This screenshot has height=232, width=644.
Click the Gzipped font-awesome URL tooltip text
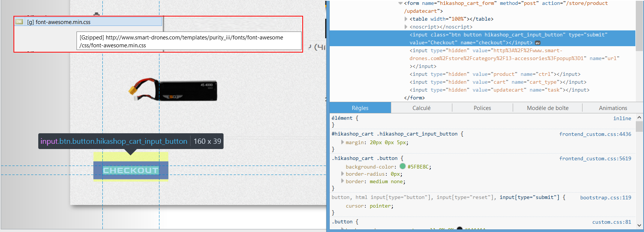(x=189, y=41)
